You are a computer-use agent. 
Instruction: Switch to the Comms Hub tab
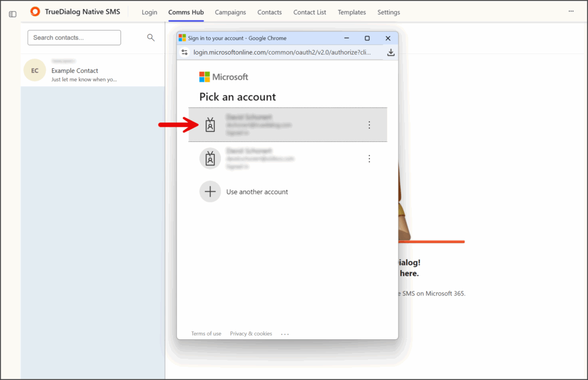point(186,12)
